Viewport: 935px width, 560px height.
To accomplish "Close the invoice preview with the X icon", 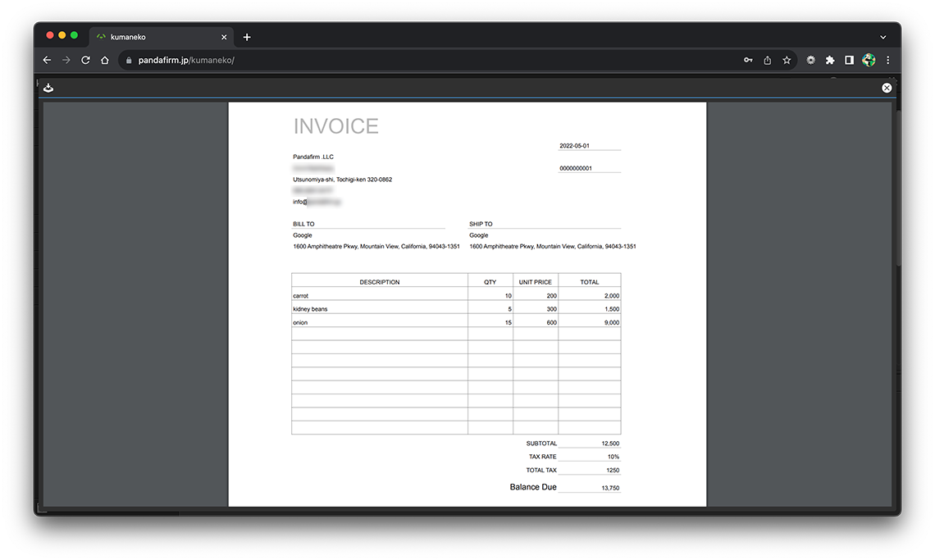I will pyautogui.click(x=887, y=88).
